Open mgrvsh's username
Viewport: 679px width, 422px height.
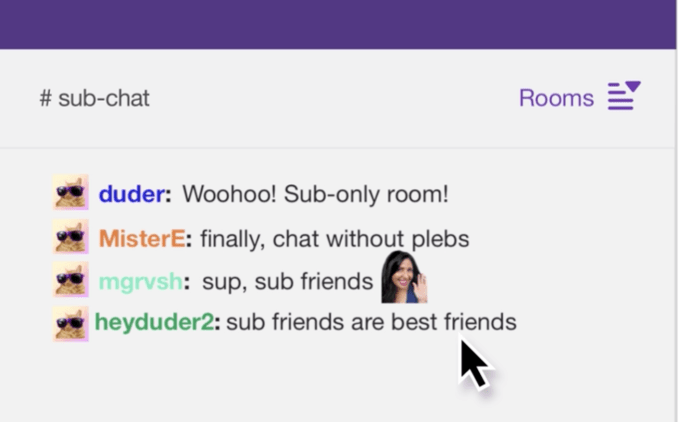(x=140, y=282)
